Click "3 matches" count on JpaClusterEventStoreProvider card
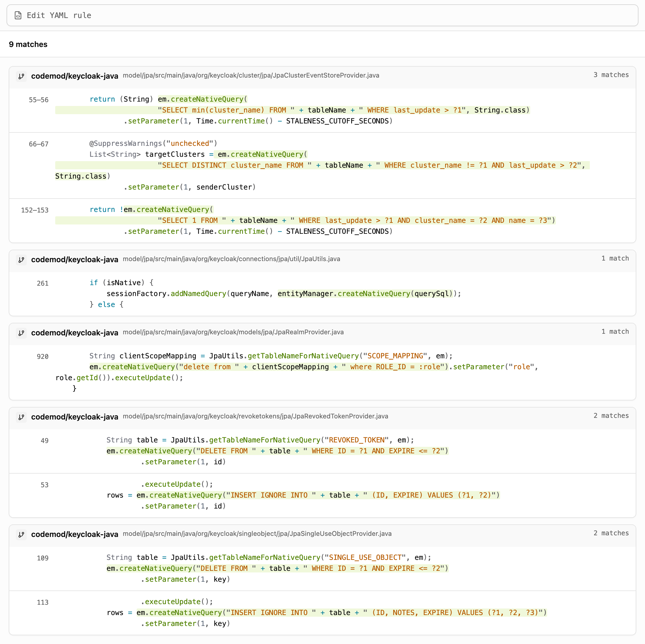This screenshot has height=644, width=645. point(611,75)
